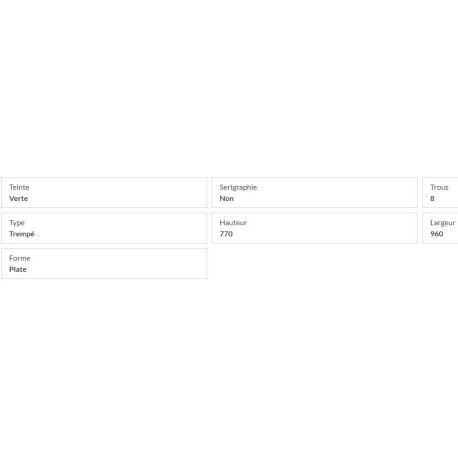Select the Hauteur value 770
458x458 pixels.
click(226, 234)
